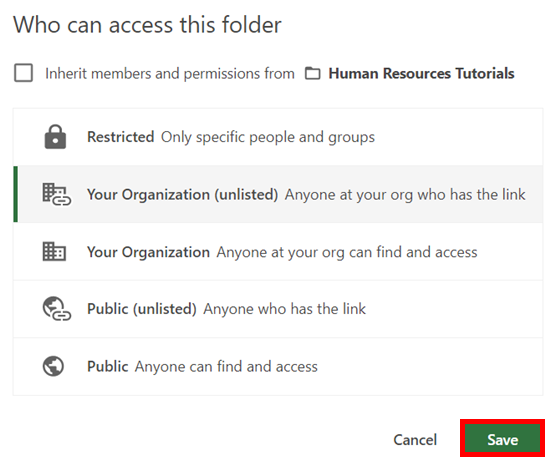Image resolution: width=550 pixels, height=475 pixels.
Task: Select Public anyone can find and access
Action: pyautogui.click(x=278, y=367)
